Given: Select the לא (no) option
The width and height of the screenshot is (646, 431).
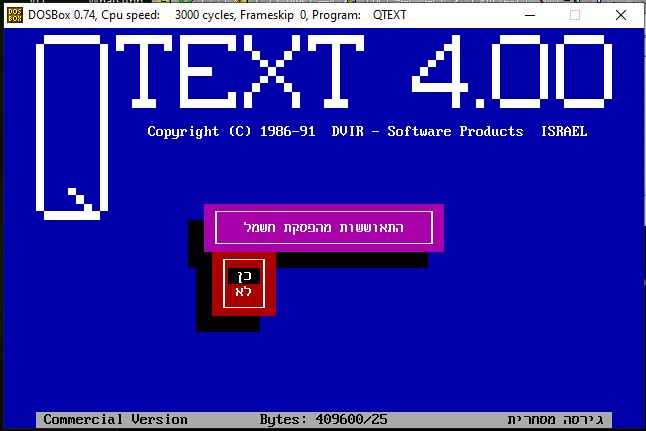Looking at the screenshot, I should pos(244,292).
